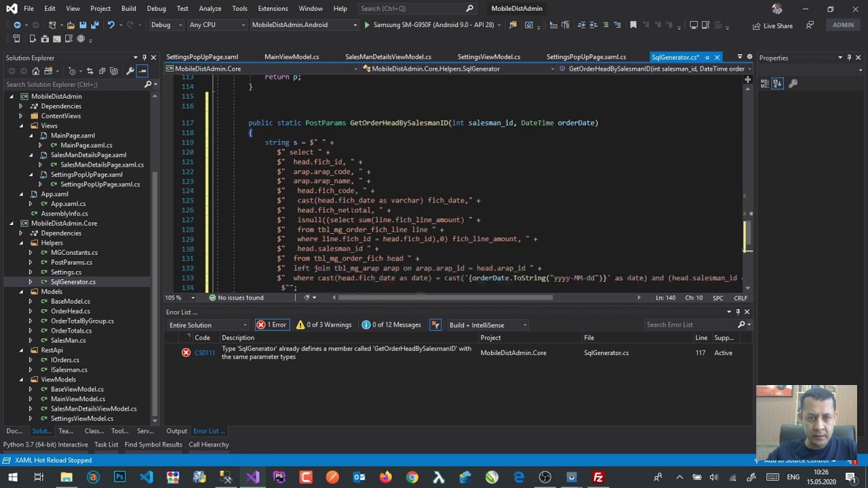Click the ADMIN account button

(x=843, y=25)
